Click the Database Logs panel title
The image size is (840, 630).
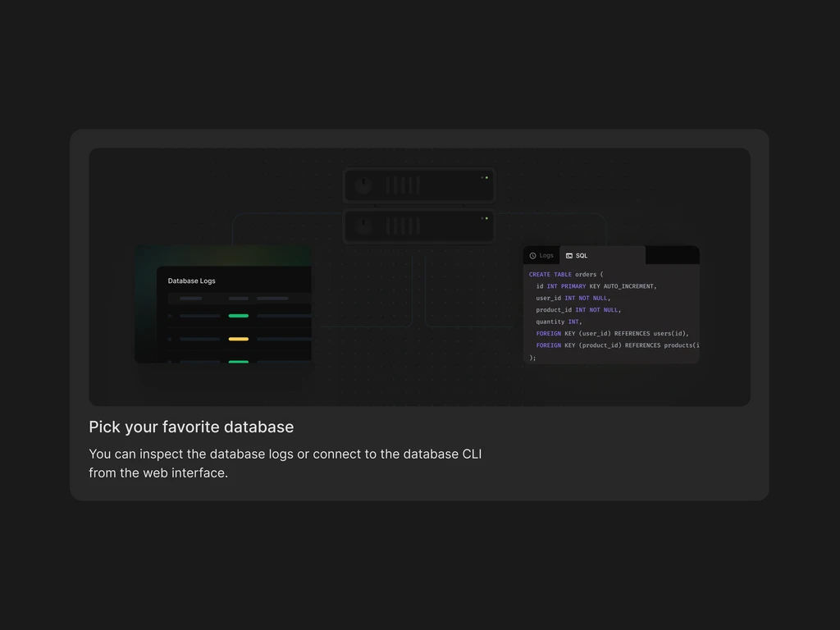click(191, 281)
